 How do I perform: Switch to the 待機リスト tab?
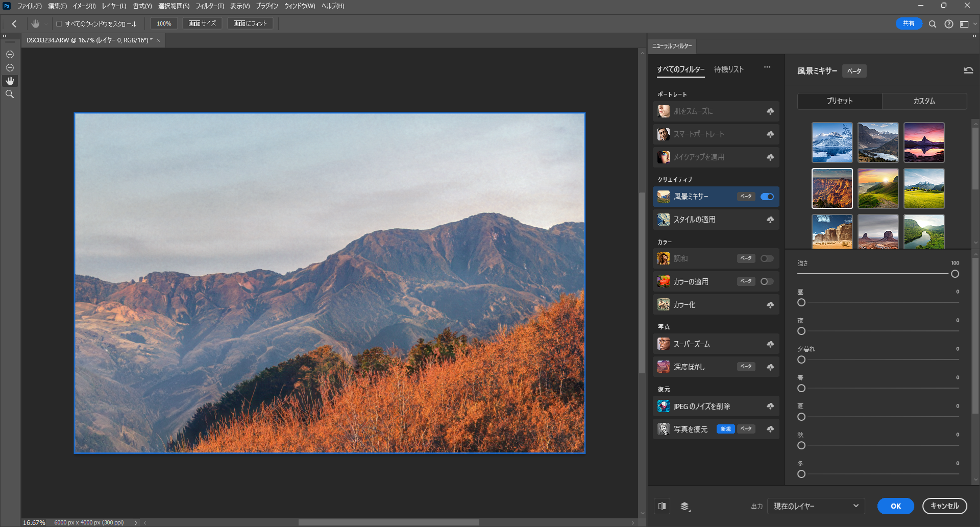729,69
